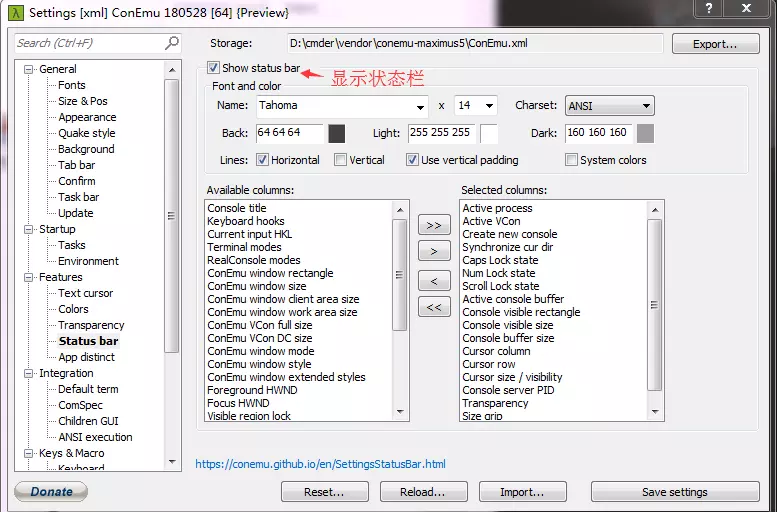Collapse the Integration tree node
The height and width of the screenshot is (512, 777).
point(29,373)
